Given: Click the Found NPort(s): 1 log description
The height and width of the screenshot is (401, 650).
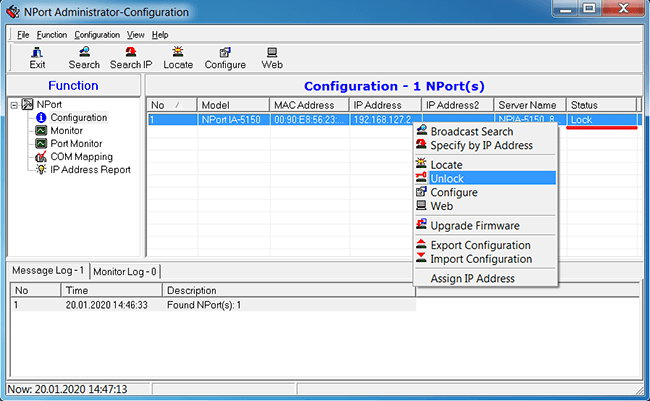Looking at the screenshot, I should coord(204,305).
